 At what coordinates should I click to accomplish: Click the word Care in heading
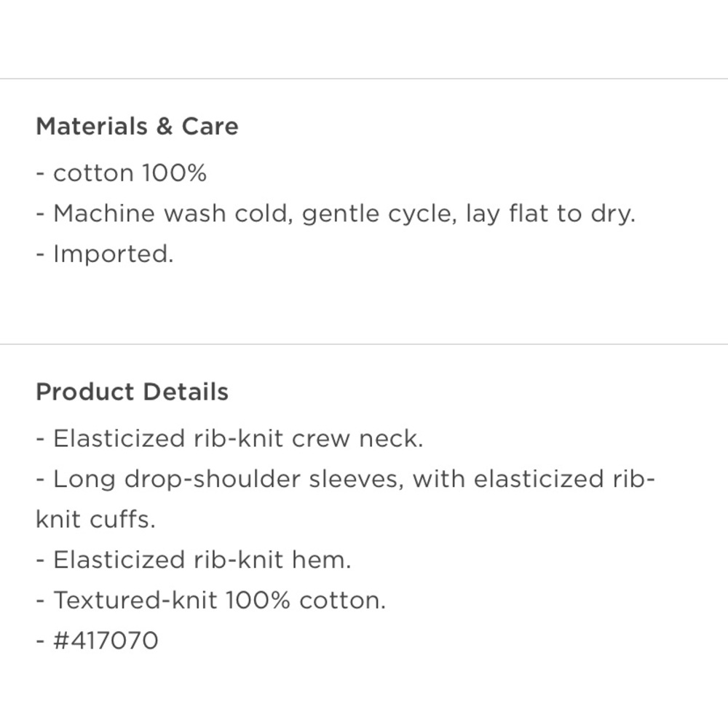click(x=210, y=126)
